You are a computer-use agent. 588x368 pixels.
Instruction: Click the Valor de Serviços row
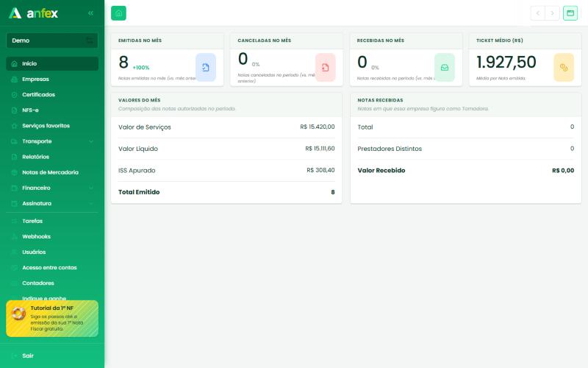click(x=226, y=127)
